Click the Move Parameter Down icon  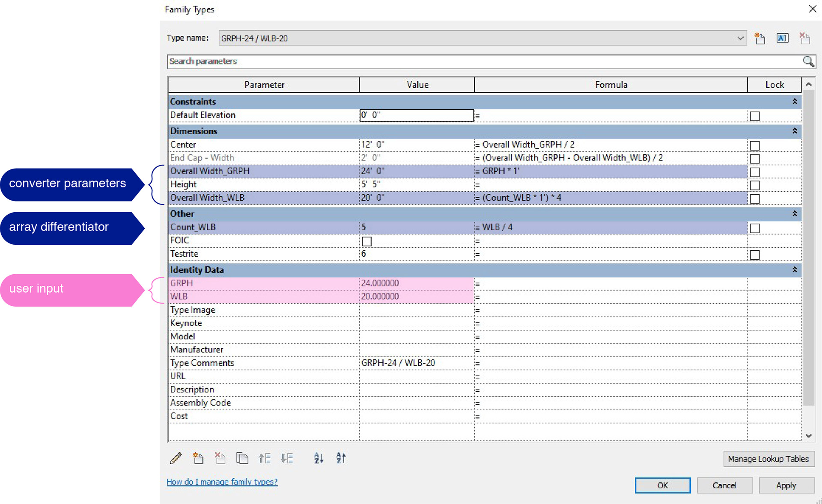point(287,458)
